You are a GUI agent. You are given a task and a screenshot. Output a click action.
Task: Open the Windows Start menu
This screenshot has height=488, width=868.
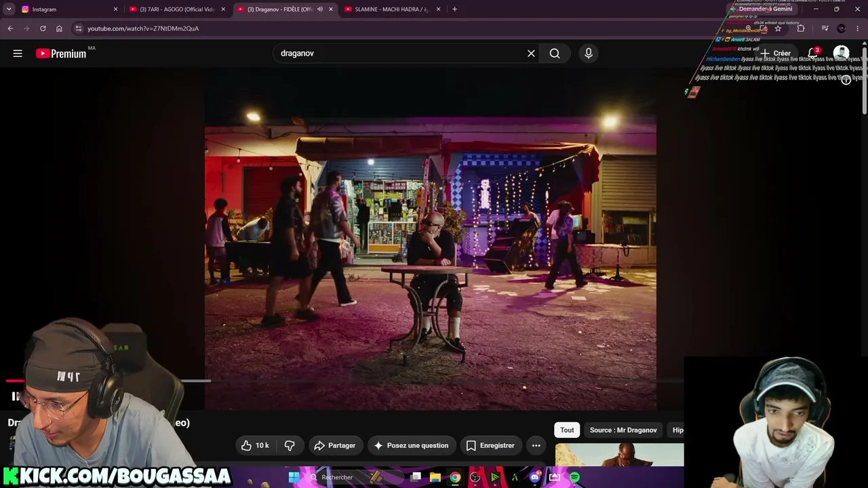tap(294, 477)
